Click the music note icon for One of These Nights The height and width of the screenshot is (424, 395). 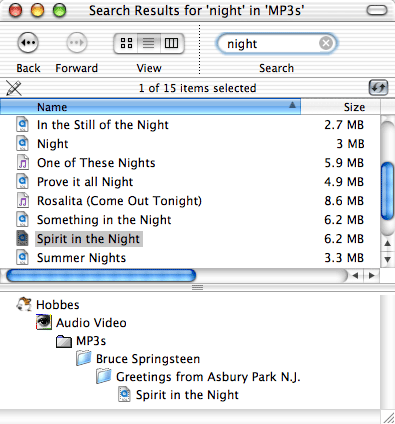click(22, 163)
